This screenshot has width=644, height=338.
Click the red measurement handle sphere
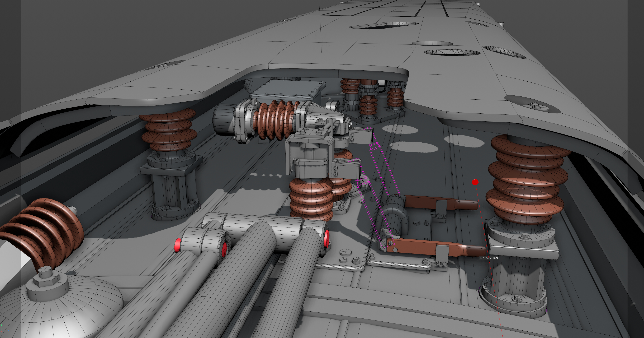(x=475, y=182)
